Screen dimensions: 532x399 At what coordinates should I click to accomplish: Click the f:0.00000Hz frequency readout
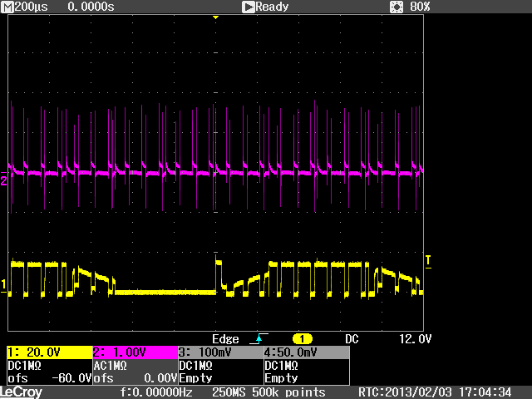coord(156,392)
